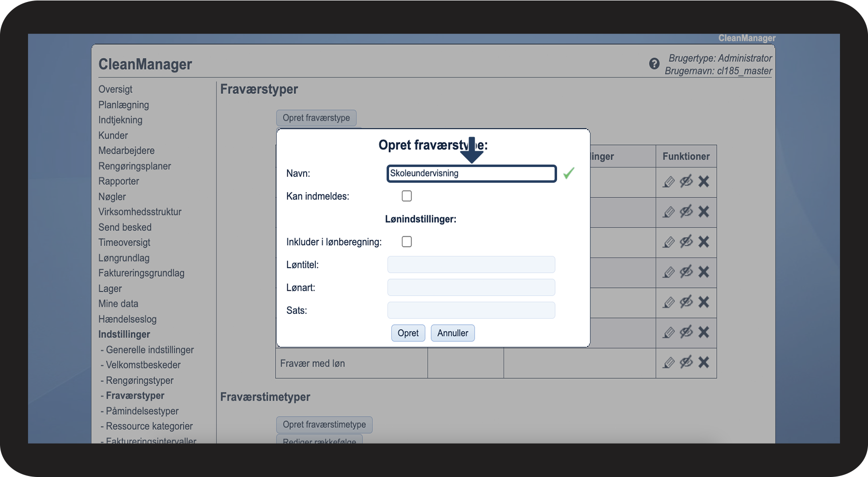Select Lager in the sidebar
Screen dimensions: 868x477
tap(110, 288)
